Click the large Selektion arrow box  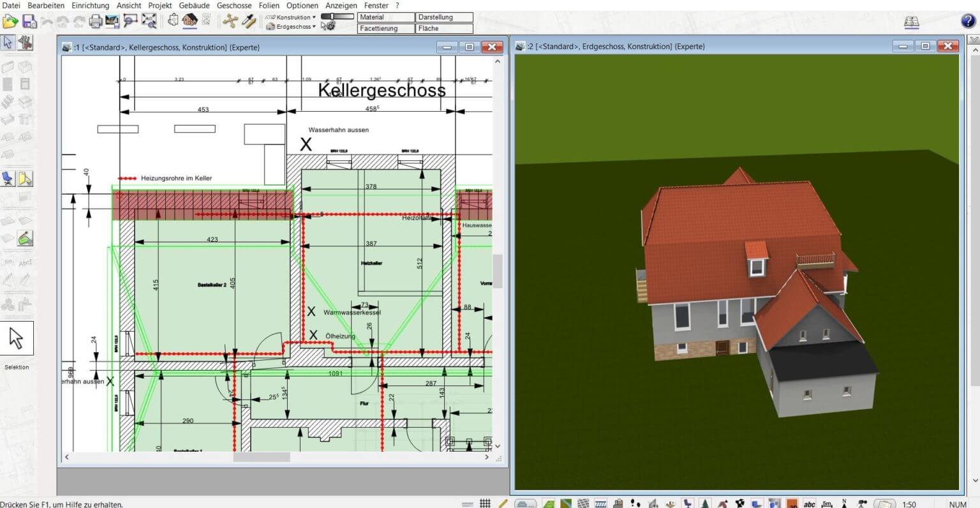click(x=17, y=339)
